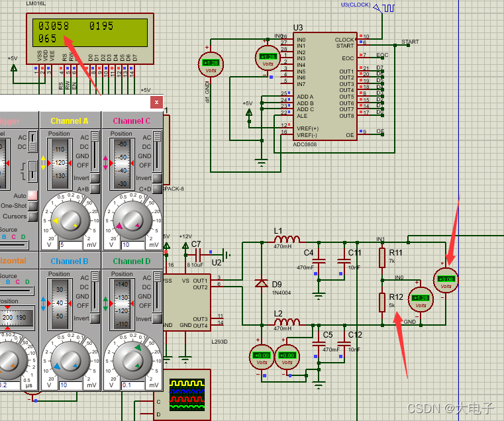This screenshot has width=504, height=421.
Task: Toggle the trigger Auto button
Action: coord(32,196)
